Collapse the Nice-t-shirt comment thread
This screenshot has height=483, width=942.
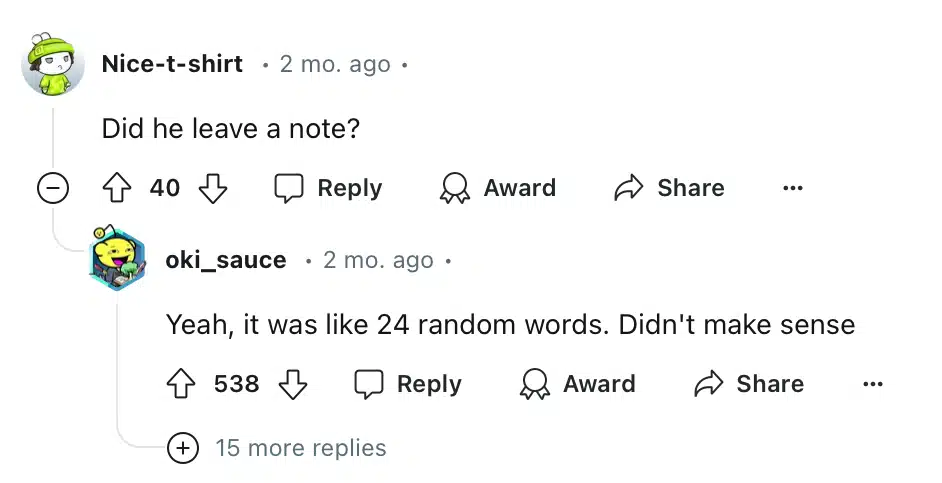click(53, 188)
